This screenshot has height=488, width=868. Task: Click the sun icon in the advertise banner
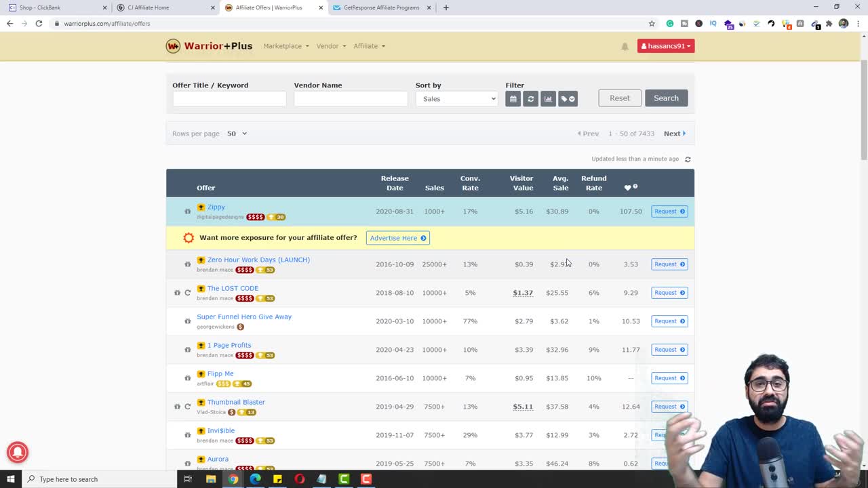click(x=189, y=238)
